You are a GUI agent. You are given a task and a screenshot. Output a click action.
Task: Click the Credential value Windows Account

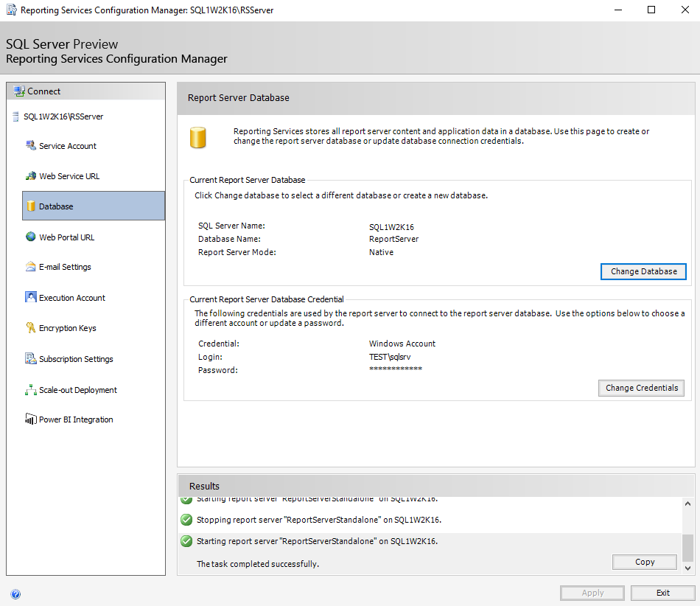(402, 344)
